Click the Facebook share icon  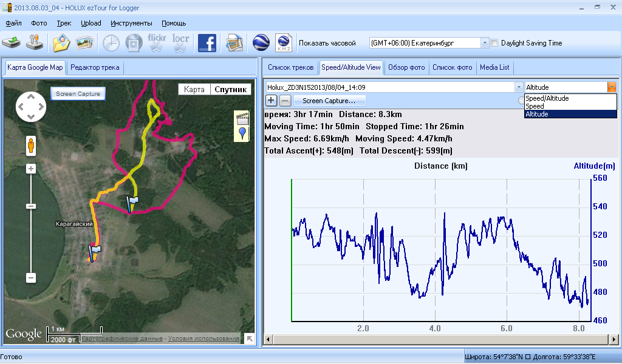(x=207, y=43)
